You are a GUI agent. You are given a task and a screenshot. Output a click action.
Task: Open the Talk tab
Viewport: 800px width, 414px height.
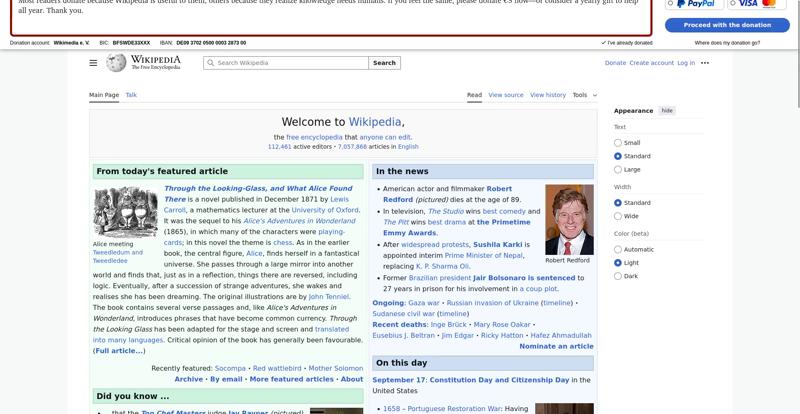(x=131, y=95)
